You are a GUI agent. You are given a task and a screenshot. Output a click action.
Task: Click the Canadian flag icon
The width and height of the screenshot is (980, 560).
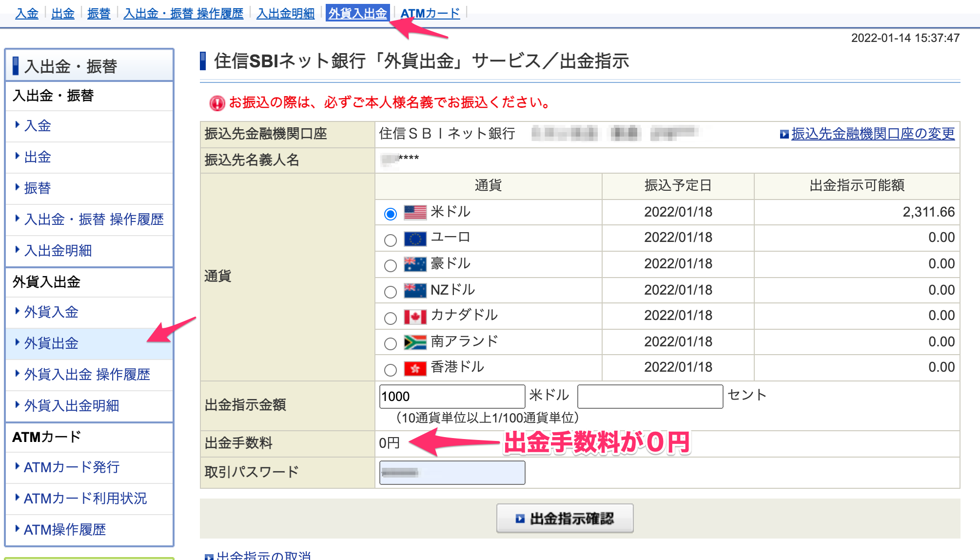click(415, 317)
